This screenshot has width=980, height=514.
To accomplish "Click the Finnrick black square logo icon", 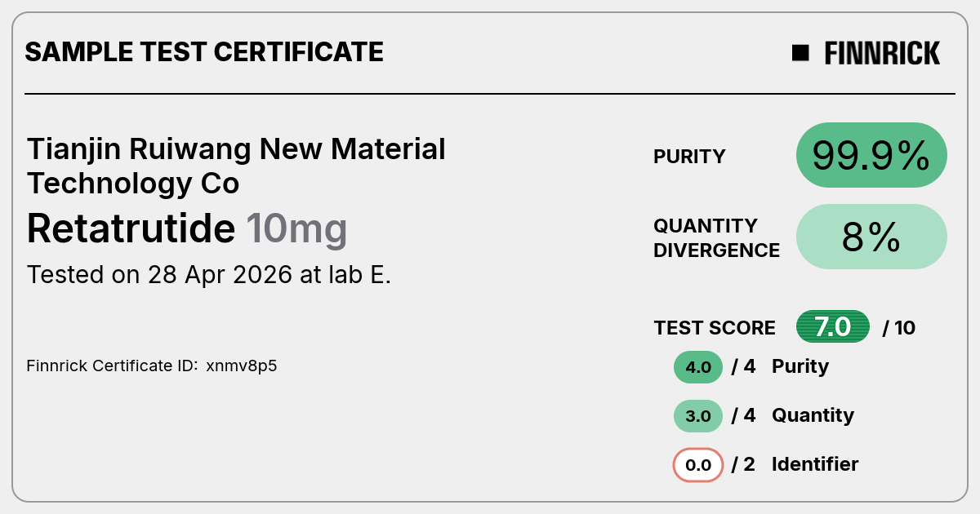I will (800, 53).
